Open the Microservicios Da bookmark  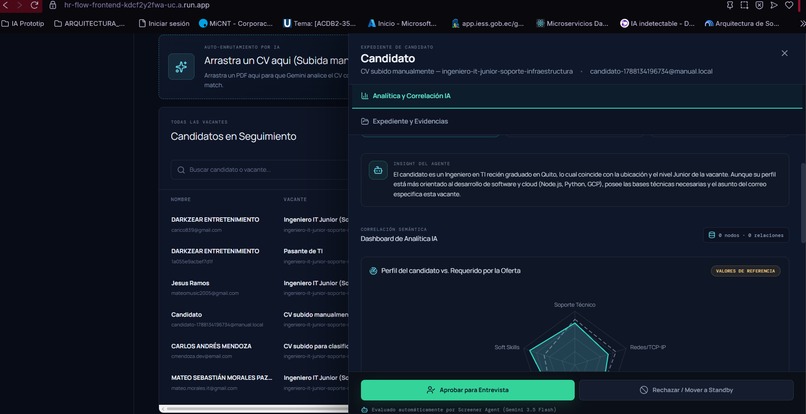572,24
